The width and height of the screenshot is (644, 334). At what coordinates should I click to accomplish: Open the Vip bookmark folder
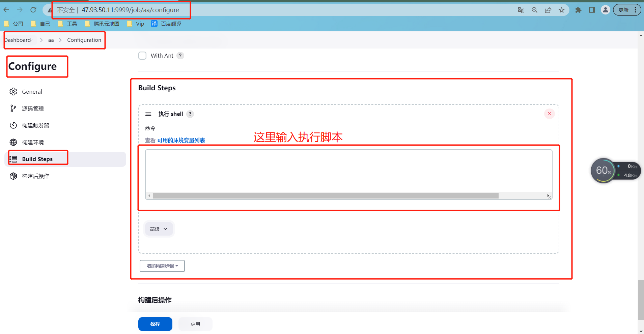click(136, 24)
